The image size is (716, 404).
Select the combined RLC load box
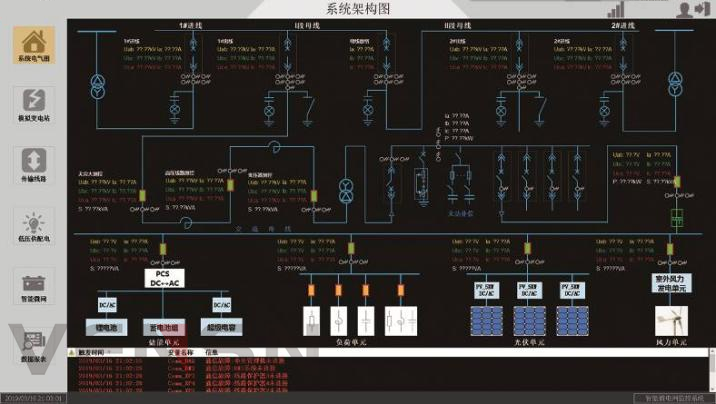[x=400, y=321]
